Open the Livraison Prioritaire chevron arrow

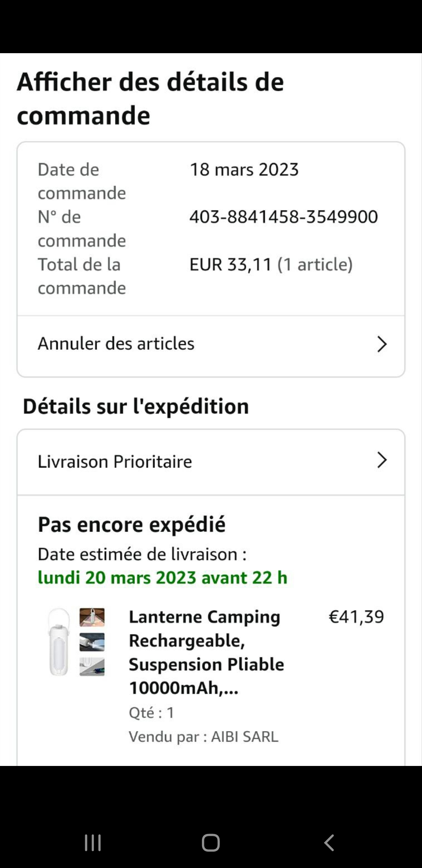381,460
